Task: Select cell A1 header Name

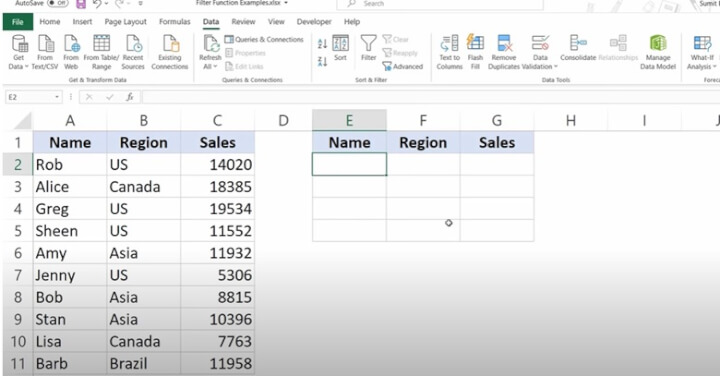Action: tap(70, 142)
